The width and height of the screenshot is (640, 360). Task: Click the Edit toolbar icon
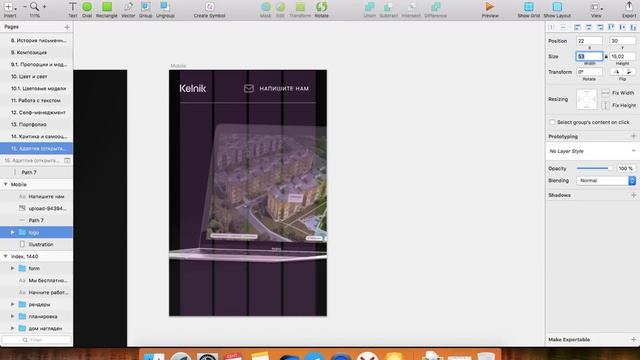(280, 10)
